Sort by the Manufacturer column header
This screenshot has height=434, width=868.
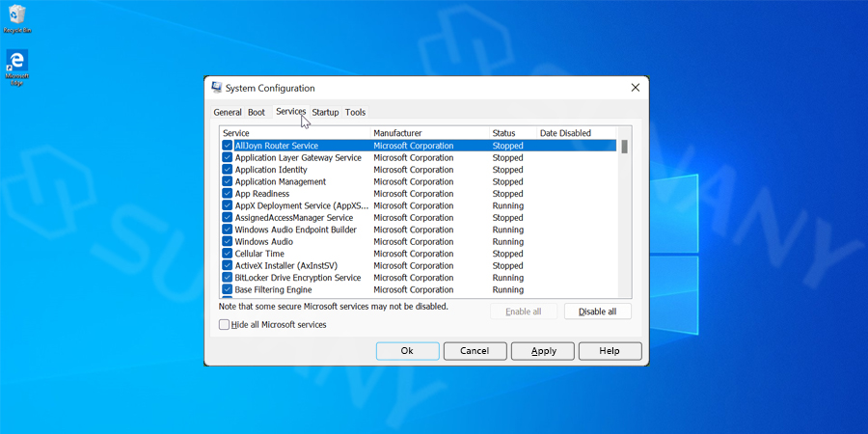[430, 133]
